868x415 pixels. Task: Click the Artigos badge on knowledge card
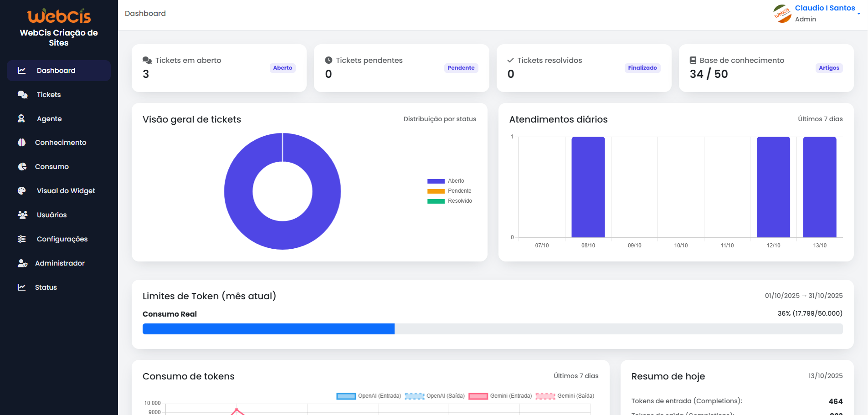pyautogui.click(x=829, y=68)
